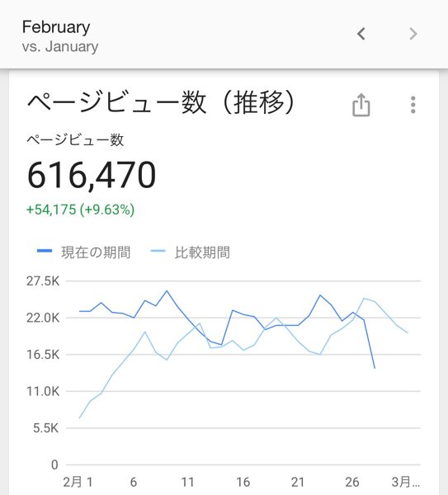Tap the final drop point of the current period line
Viewport: 448px width, 495px height.
[x=375, y=368]
